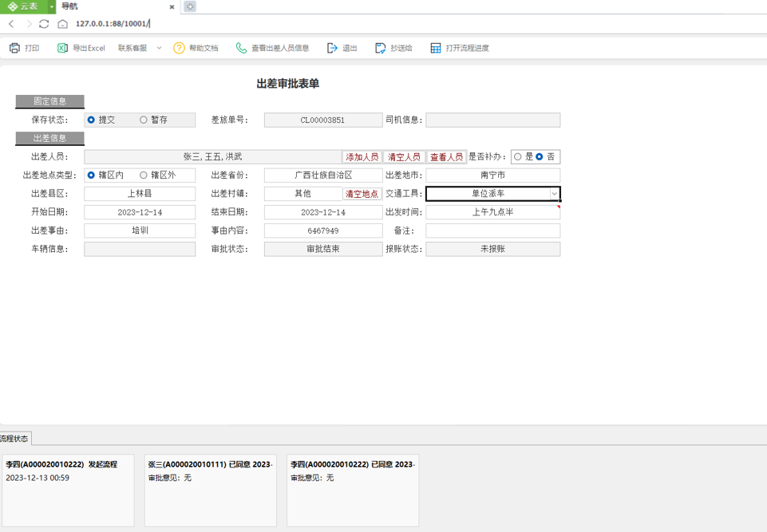Click the 开始日期 field
This screenshot has width=767, height=532.
click(140, 212)
